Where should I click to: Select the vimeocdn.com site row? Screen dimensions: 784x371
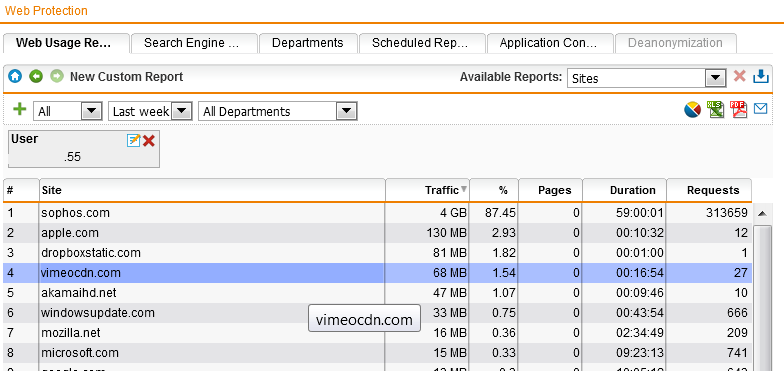(x=378, y=273)
